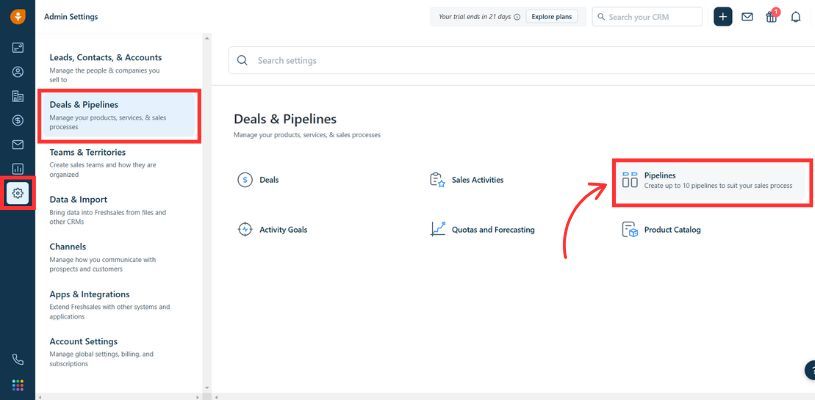Click Explore plans button
Image resolution: width=815 pixels, height=400 pixels.
[x=551, y=17]
